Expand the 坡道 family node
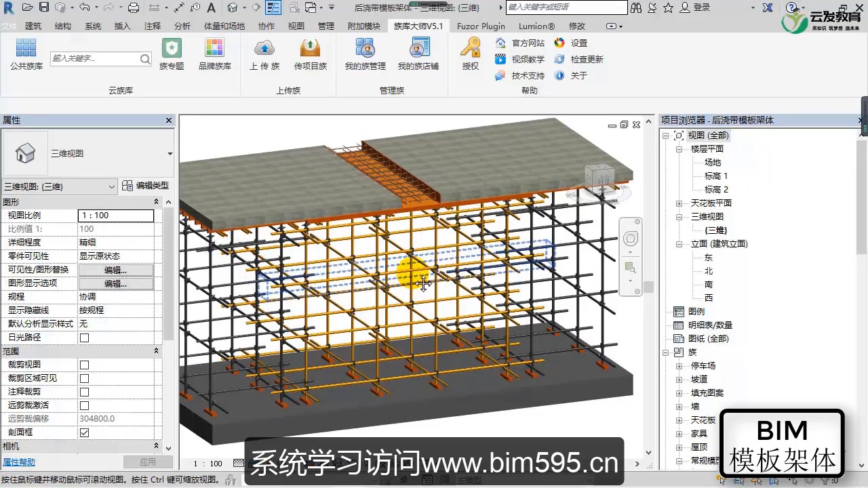Screen dimensions: 868x488 (679, 380)
